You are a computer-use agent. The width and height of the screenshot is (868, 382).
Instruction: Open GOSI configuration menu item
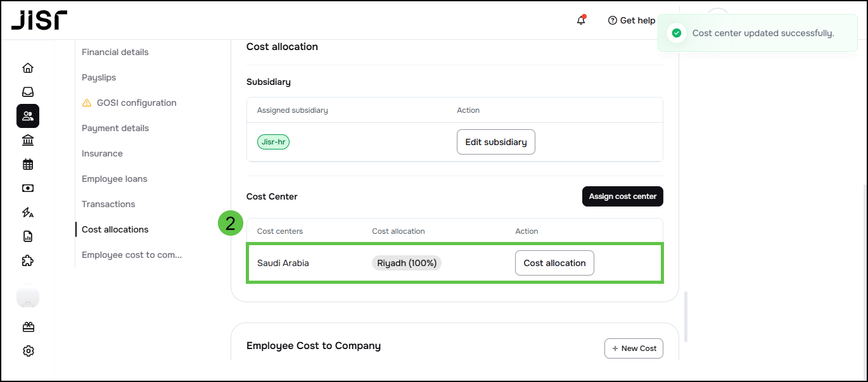click(136, 103)
